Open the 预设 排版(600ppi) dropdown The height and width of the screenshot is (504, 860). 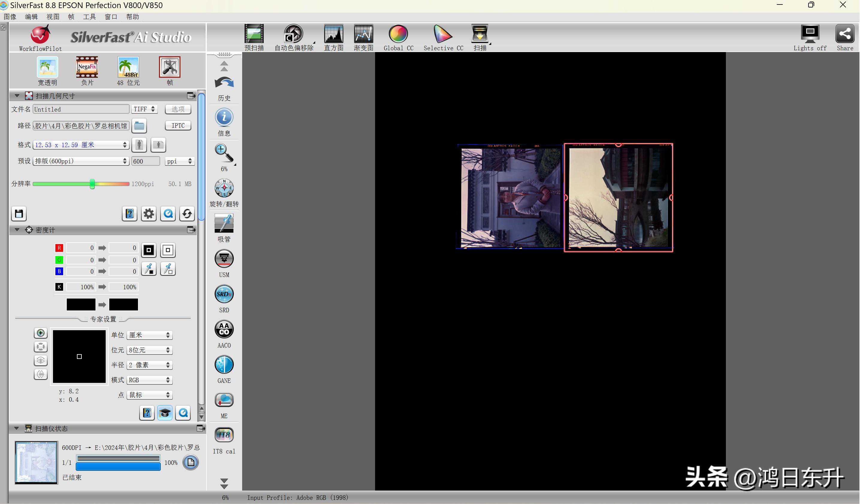coord(81,161)
